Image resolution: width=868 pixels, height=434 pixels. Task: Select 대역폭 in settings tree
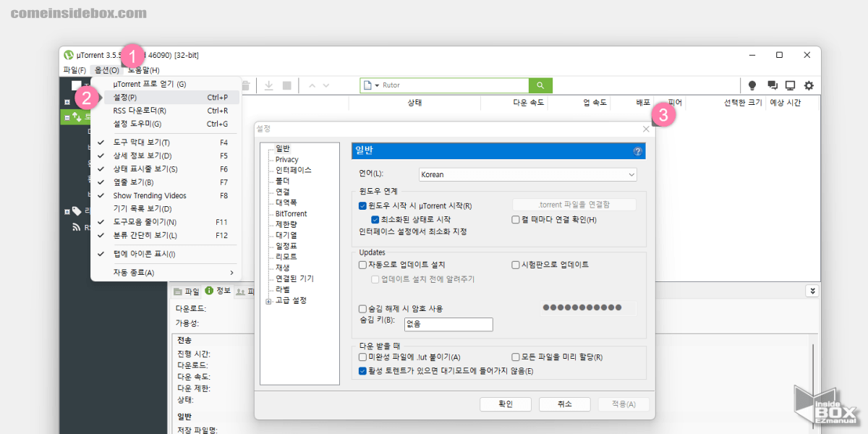286,203
